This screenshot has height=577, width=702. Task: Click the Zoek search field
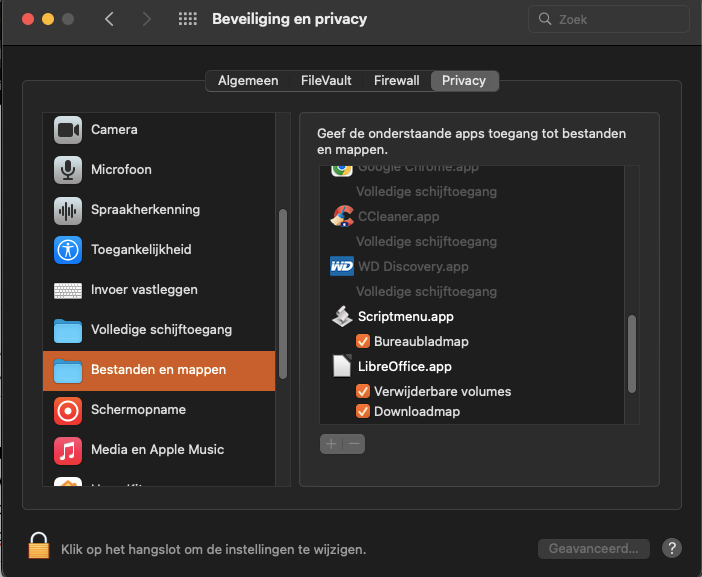[609, 19]
